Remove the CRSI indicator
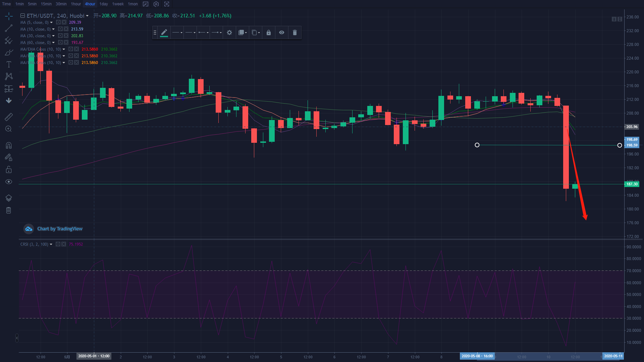The height and width of the screenshot is (362, 644). click(64, 244)
